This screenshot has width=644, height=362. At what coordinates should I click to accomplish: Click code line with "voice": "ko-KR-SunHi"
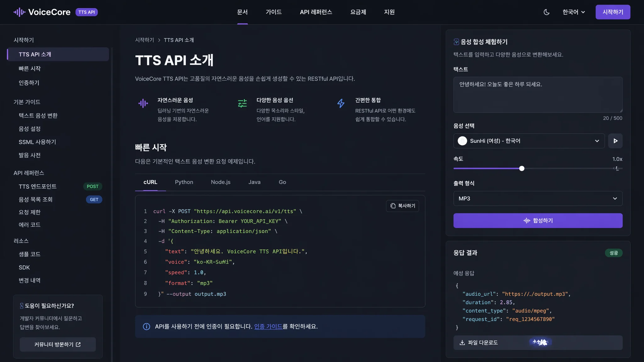coord(200,262)
